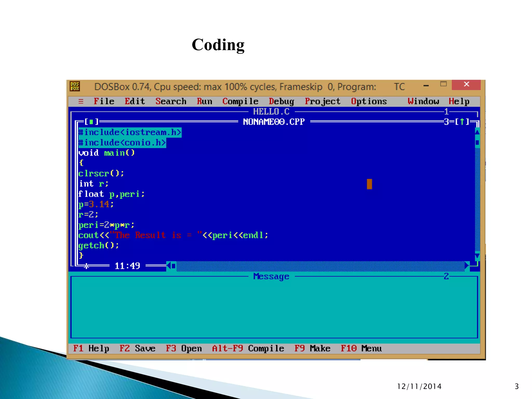The height and width of the screenshot is (399, 532).
Task: Activate the HELLO.C window title
Action: [x=271, y=112]
